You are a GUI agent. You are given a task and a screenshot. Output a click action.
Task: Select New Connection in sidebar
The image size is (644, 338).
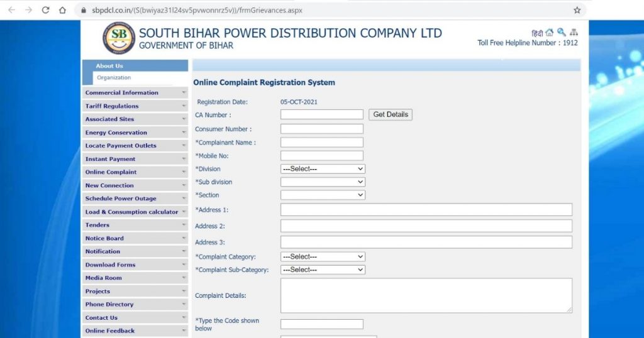tap(109, 185)
